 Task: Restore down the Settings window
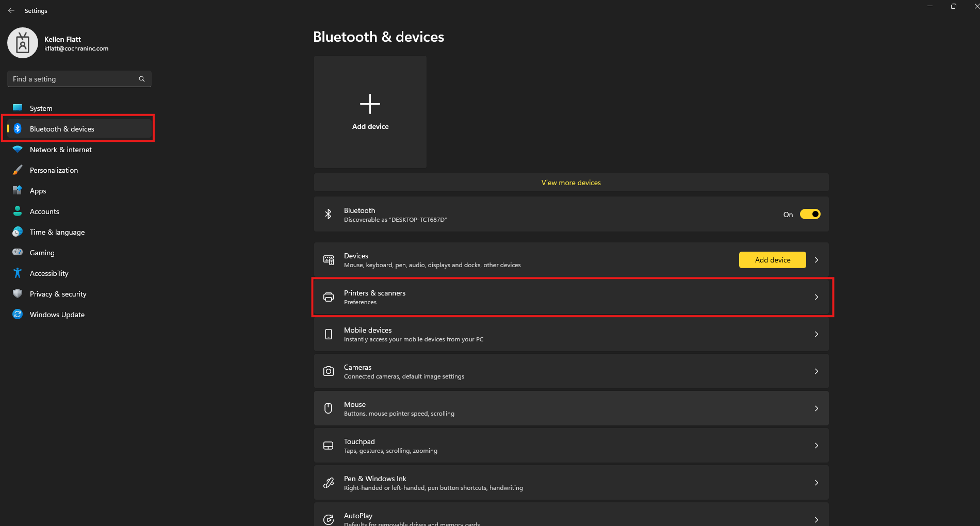[x=953, y=6]
